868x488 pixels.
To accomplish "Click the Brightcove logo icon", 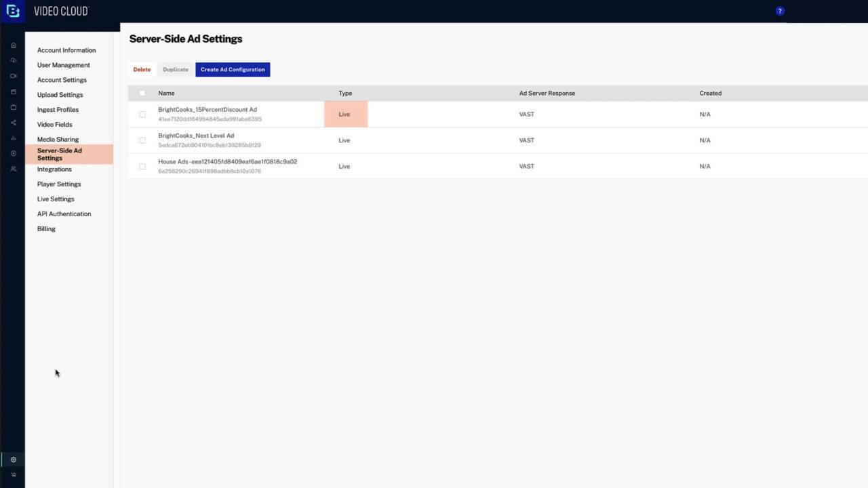I will pos(12,12).
